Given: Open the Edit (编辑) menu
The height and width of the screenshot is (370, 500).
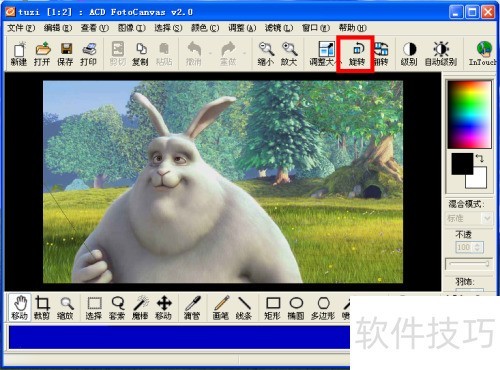Looking at the screenshot, I should click(58, 28).
